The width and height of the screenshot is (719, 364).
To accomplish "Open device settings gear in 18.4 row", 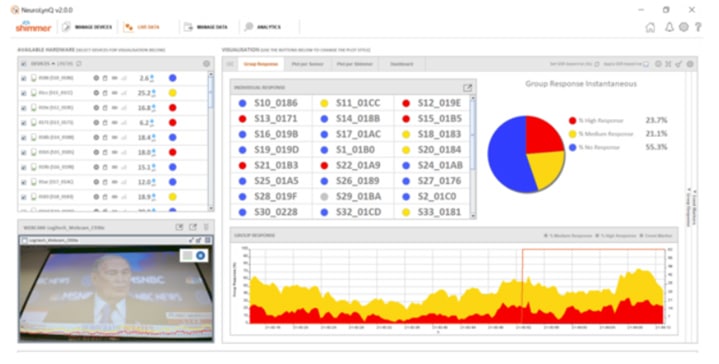I will (x=96, y=138).
